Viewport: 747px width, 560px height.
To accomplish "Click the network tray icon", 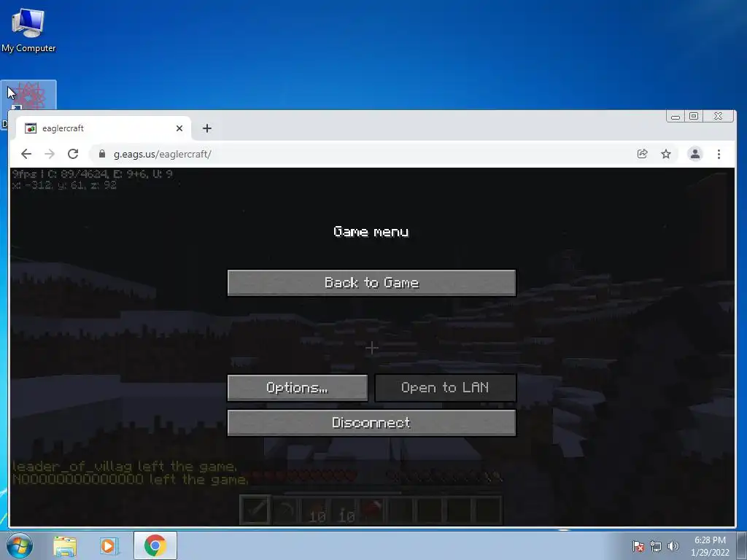I will 656,546.
